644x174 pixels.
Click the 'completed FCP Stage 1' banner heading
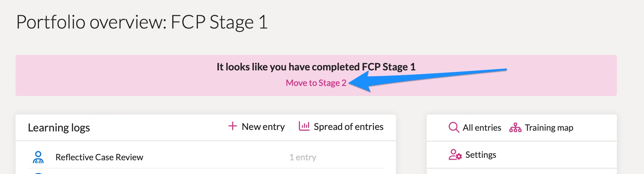(316, 67)
